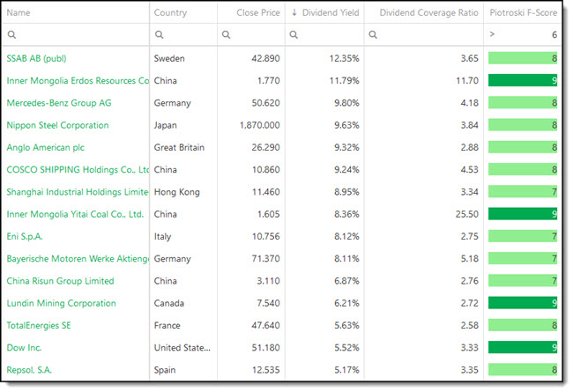Click the F-Score bar for Eni S.p.A.
The height and width of the screenshot is (392, 573).
[x=523, y=236]
